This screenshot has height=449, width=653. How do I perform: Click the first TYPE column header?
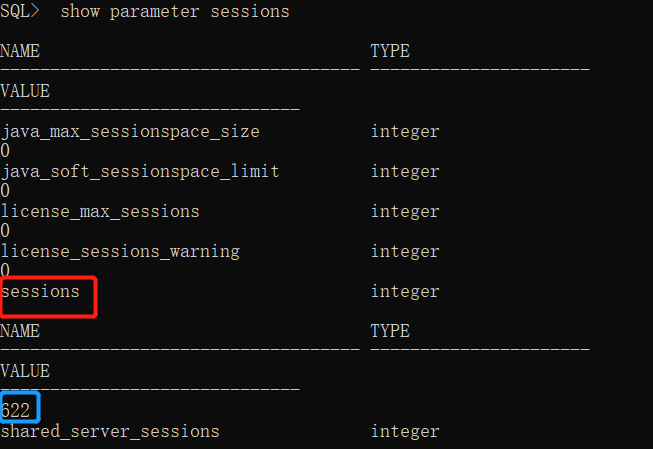pyautogui.click(x=390, y=51)
